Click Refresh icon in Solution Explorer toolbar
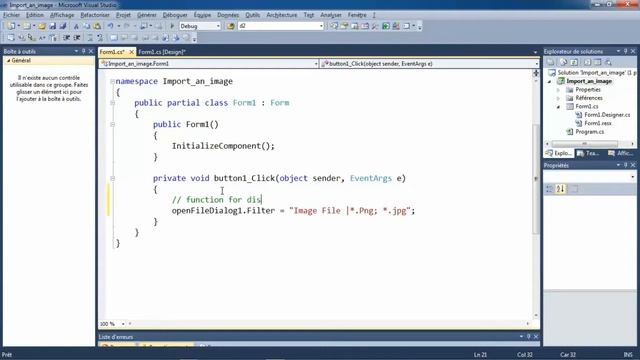The height and width of the screenshot is (360, 640). [x=574, y=62]
